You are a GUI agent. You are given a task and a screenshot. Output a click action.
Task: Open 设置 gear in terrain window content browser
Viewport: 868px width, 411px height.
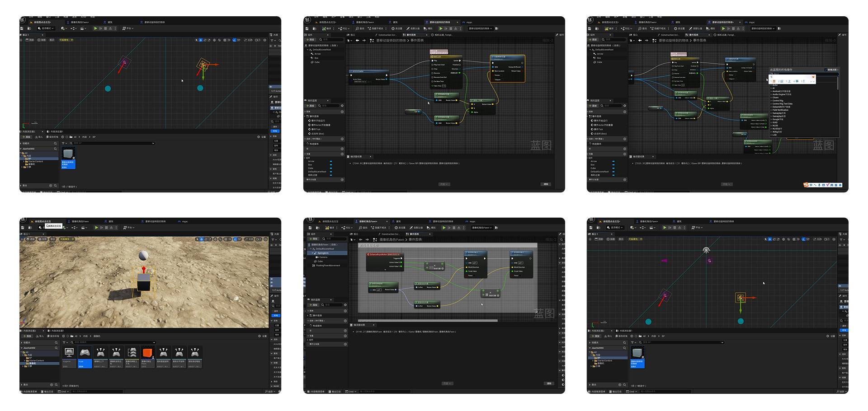[x=263, y=336]
